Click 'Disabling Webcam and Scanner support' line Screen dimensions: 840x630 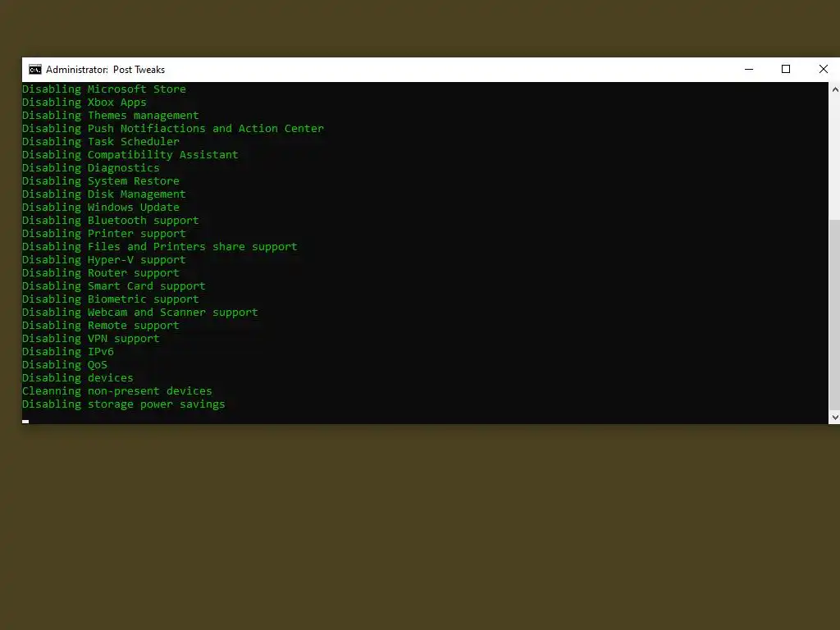139,313
